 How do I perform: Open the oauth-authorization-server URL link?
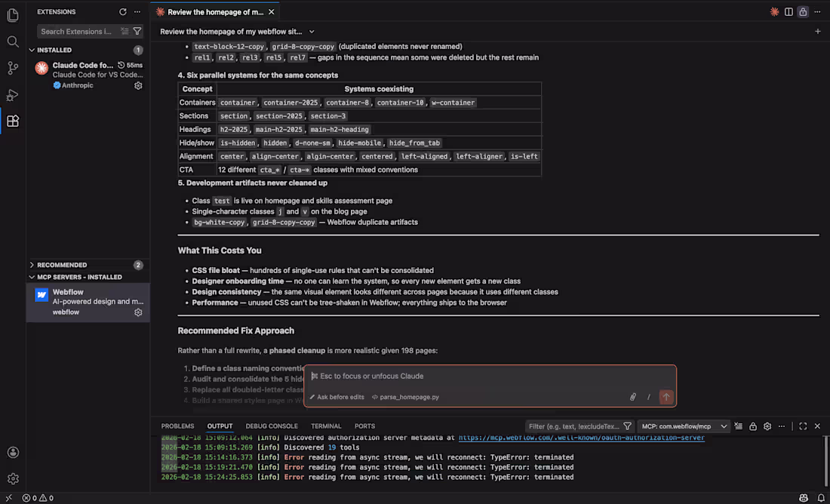click(x=581, y=438)
